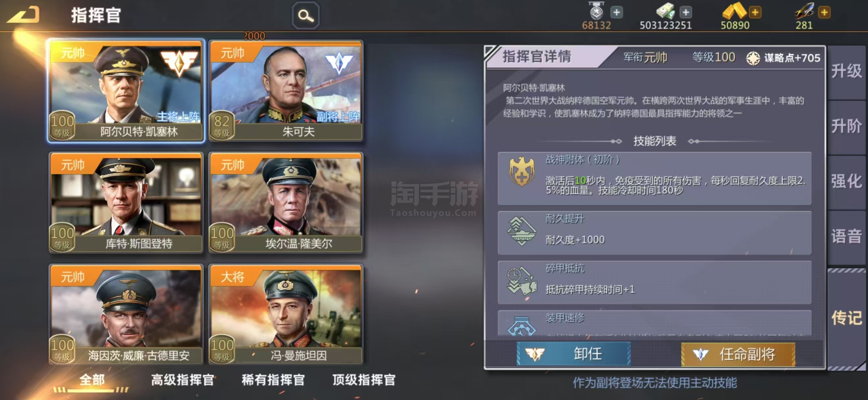
Task: Click the 任命副将 button
Action: point(738,354)
